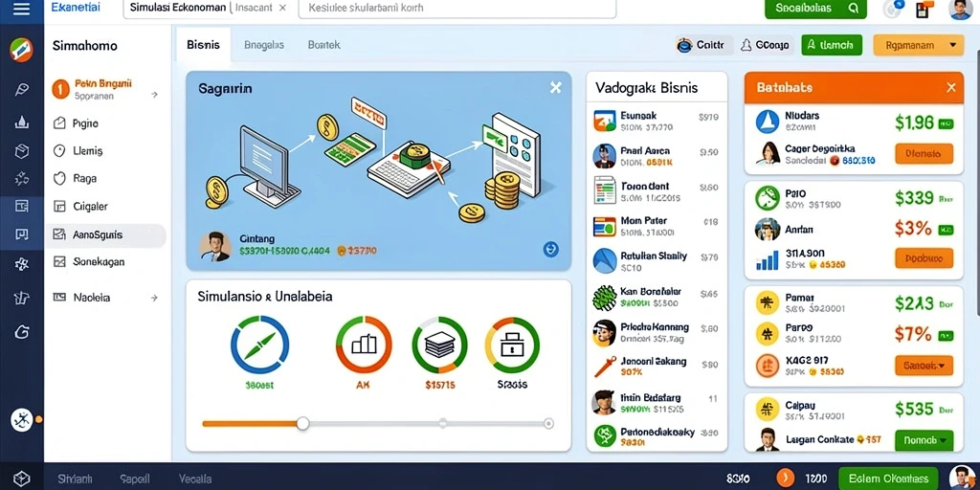980x490 pixels.
Task: Open the hamburger menu at top left
Action: (x=21, y=10)
